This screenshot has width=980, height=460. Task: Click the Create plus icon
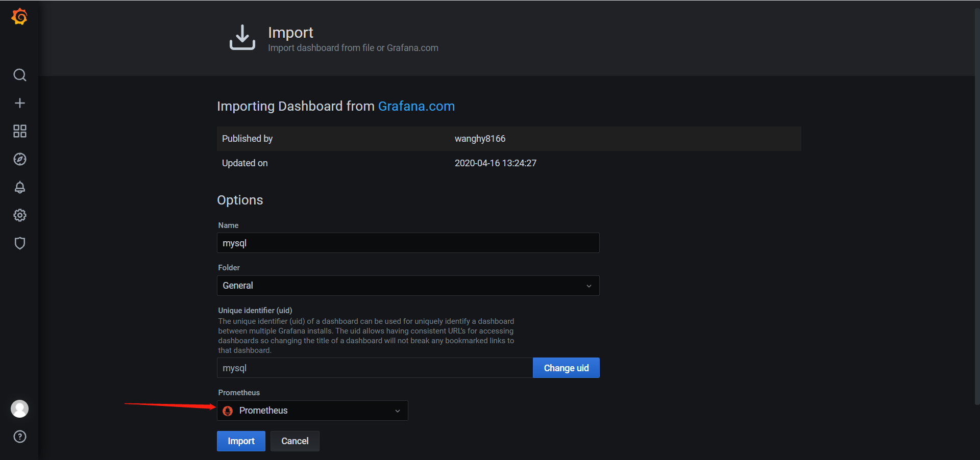[20, 103]
